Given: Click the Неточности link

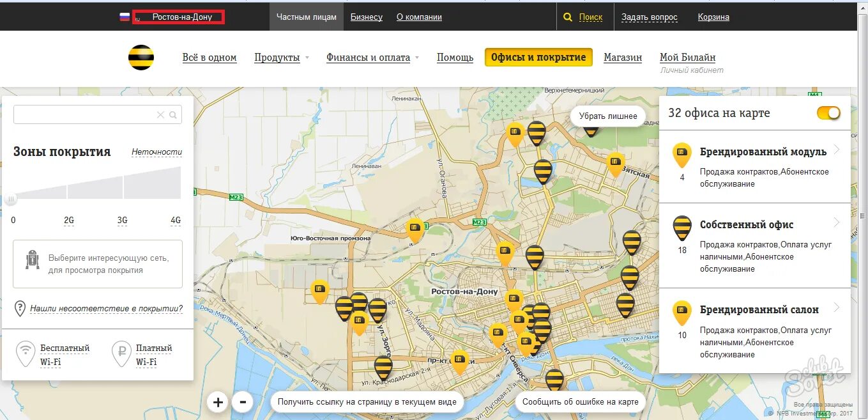Looking at the screenshot, I should pyautogui.click(x=156, y=152).
